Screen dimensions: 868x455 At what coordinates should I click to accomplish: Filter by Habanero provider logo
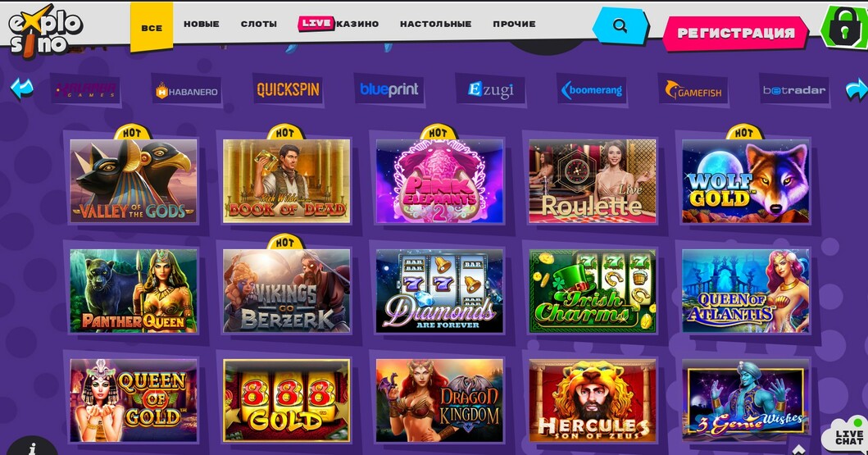(187, 90)
